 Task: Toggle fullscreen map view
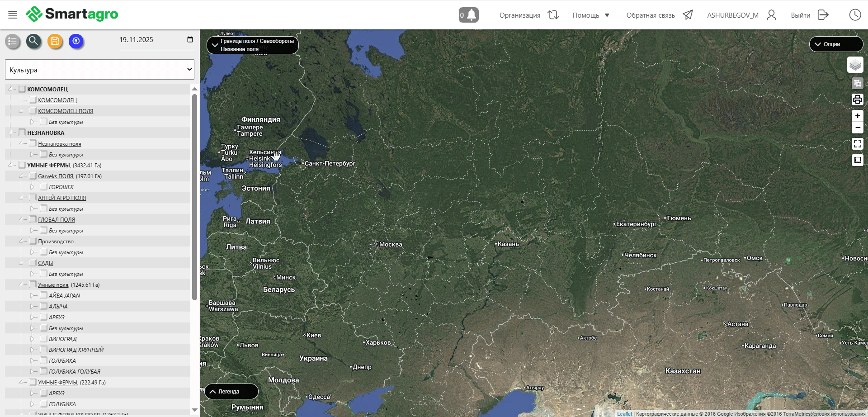[857, 144]
